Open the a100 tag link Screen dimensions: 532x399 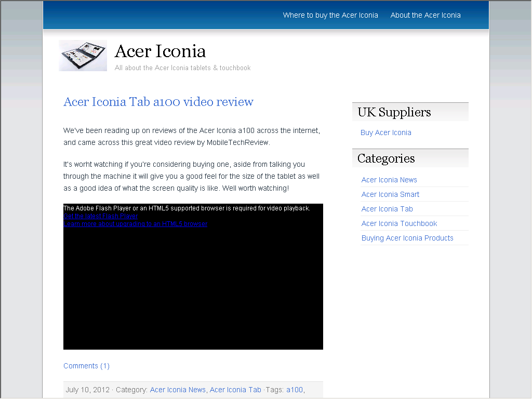(x=295, y=390)
